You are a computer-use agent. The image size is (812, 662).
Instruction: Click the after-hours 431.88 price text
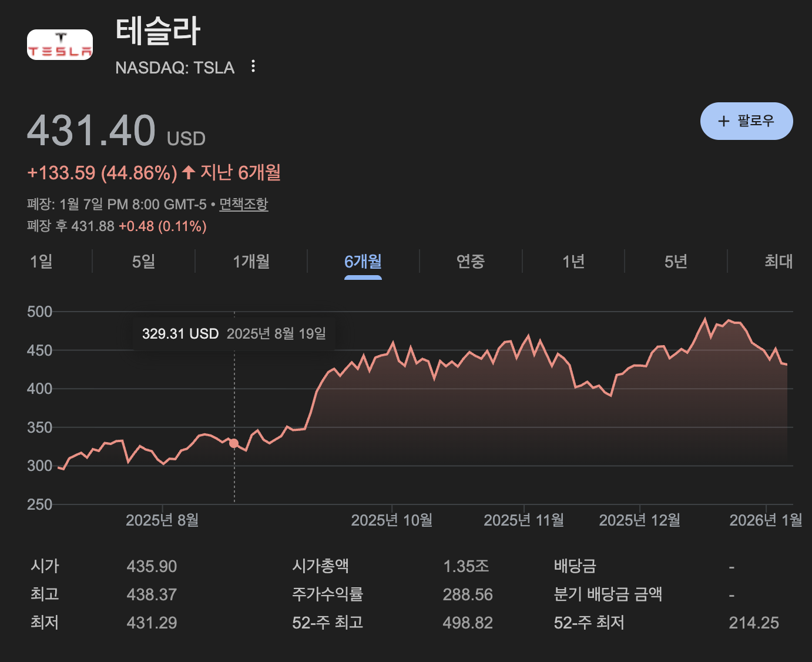93,226
